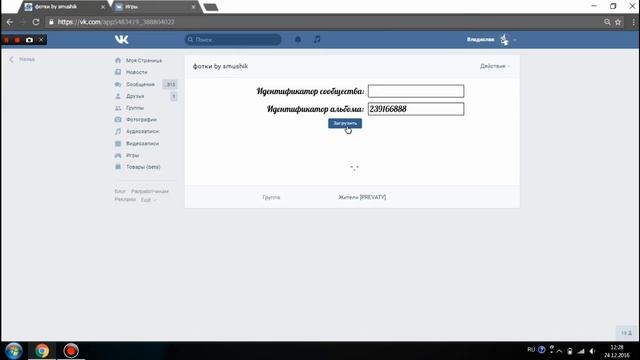Close the recorder overlay with its X
The image size is (640, 360).
41,40
